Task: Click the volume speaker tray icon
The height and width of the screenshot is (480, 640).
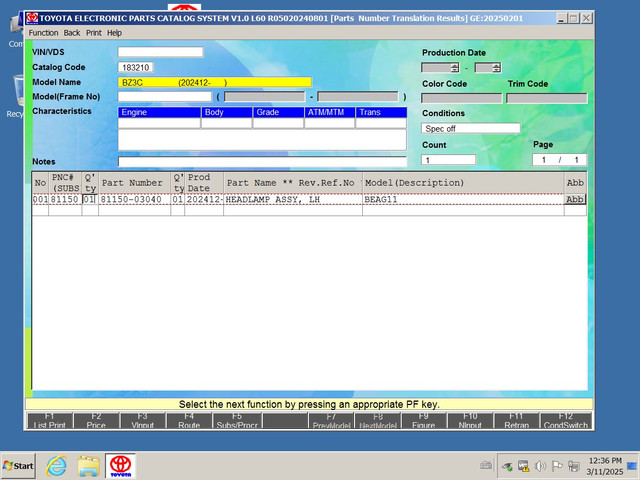Action: pyautogui.click(x=540, y=466)
